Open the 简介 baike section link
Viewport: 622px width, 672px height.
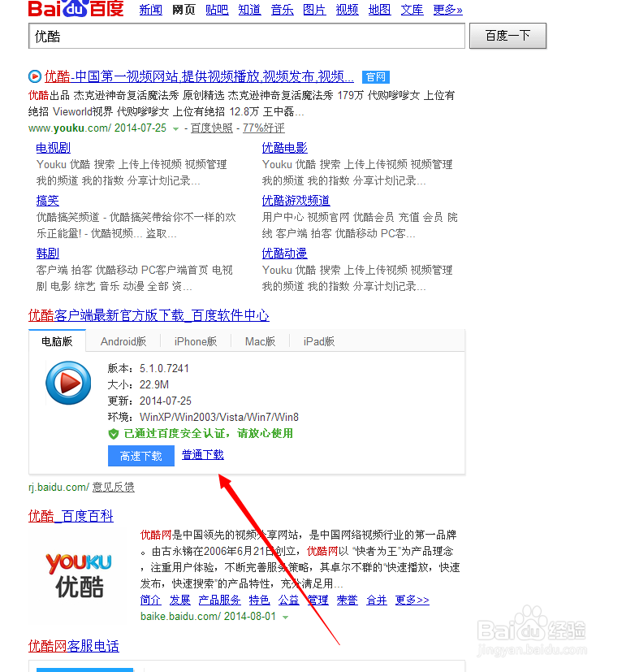pos(151,600)
